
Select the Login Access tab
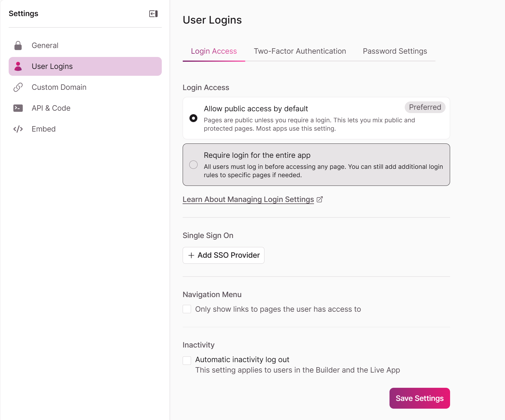tap(214, 51)
